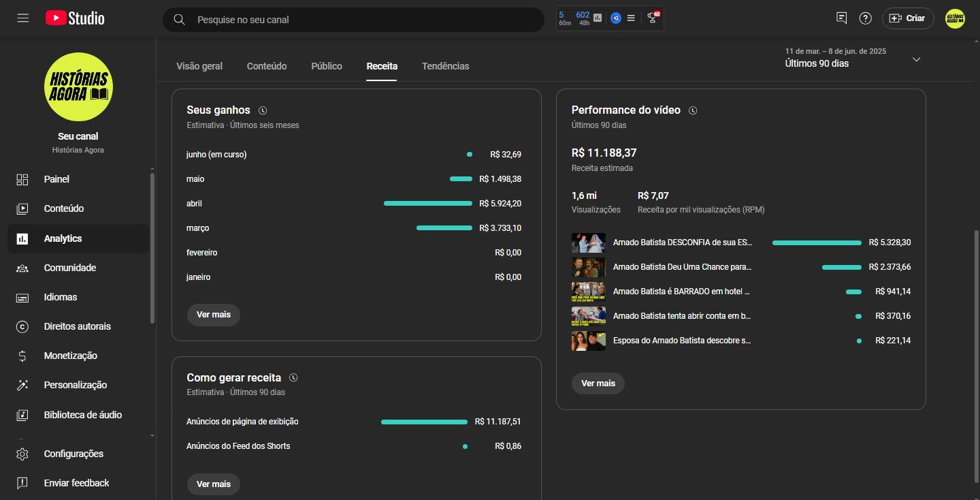This screenshot has height=500, width=980.
Task: Click the Histórias Agora channel logo in sidebar
Action: (78, 87)
